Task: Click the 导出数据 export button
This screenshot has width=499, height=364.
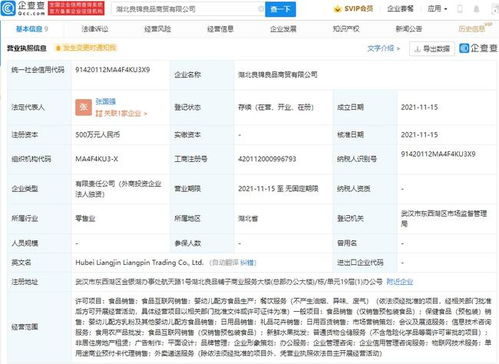Action: (432, 49)
